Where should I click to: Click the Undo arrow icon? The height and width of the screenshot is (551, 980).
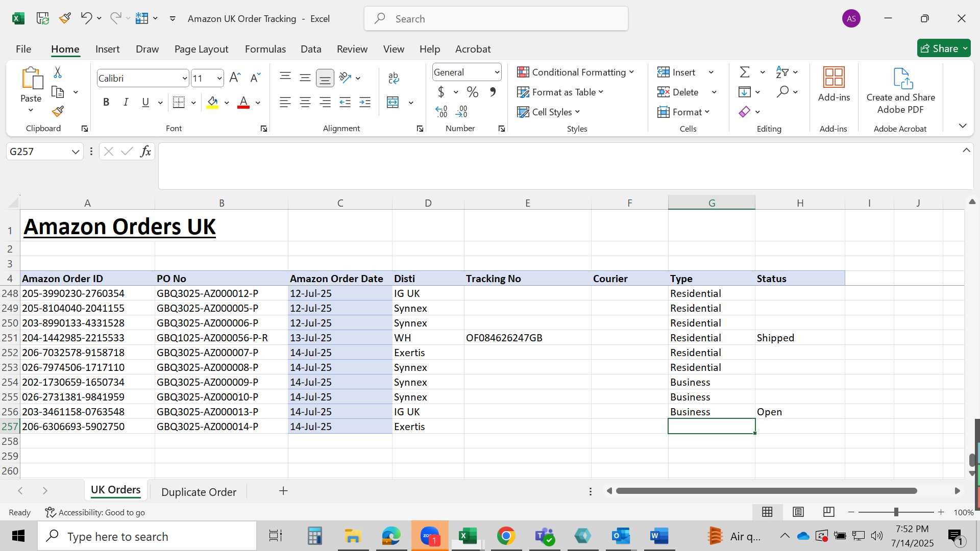pyautogui.click(x=86, y=18)
